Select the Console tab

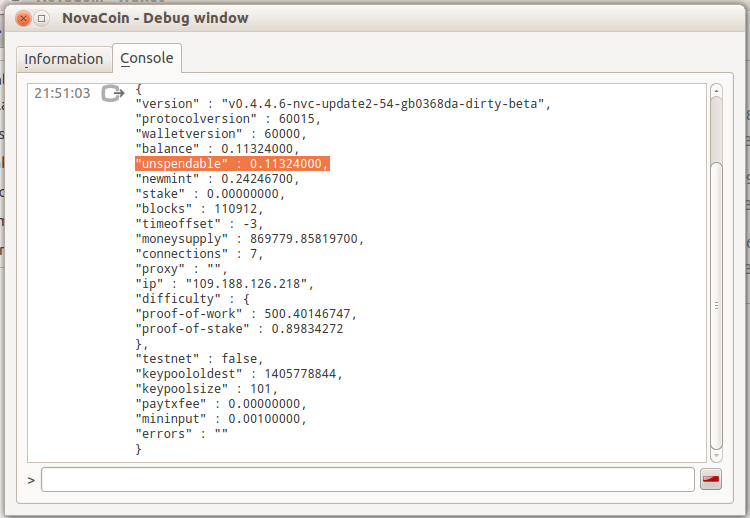tap(147, 58)
